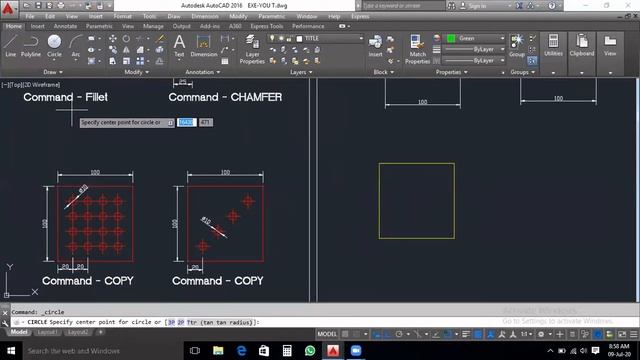Screen dimensions: 640x360
Task: Click the Plot printer icon in quick access toolbar
Action: click(61, 6)
